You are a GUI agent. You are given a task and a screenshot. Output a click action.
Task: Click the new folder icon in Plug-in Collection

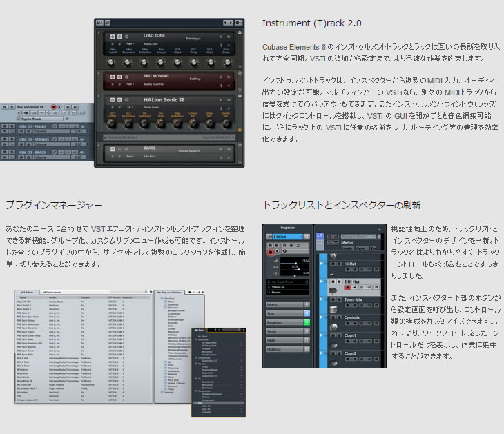(x=190, y=292)
